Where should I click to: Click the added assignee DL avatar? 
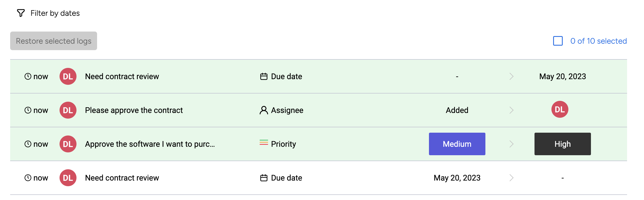click(x=560, y=109)
